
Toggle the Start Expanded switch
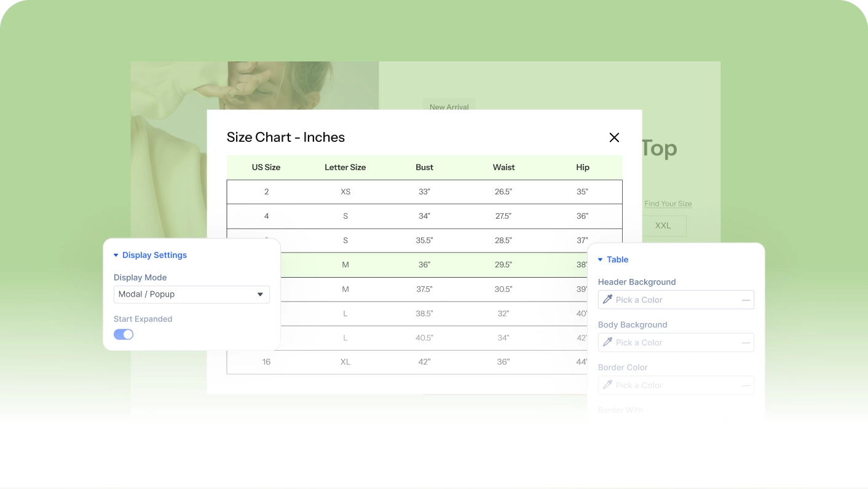pos(124,334)
